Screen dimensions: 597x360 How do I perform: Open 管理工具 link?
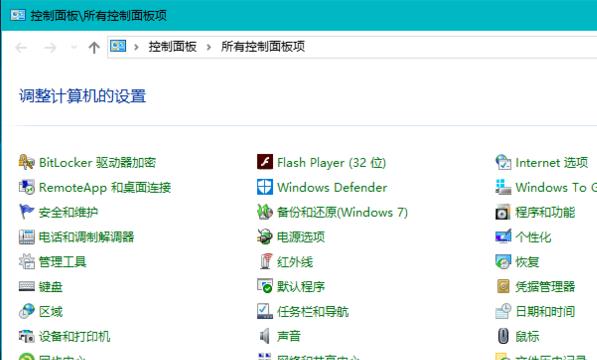(x=62, y=262)
